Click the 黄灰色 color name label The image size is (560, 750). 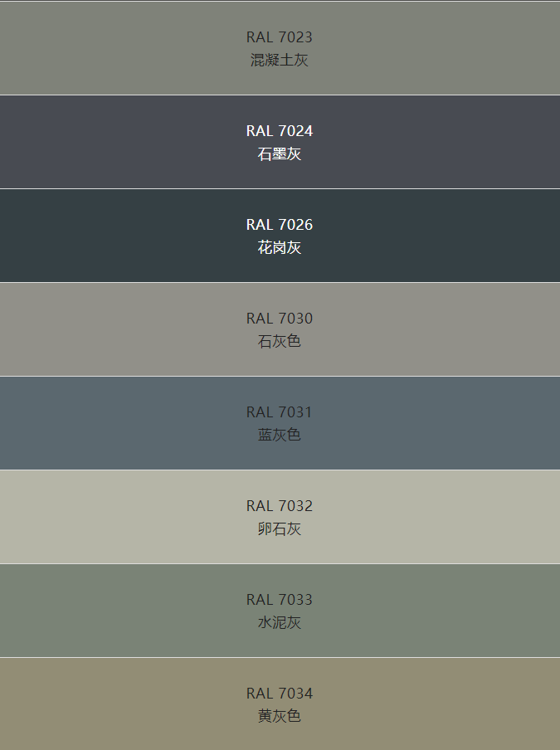click(280, 716)
